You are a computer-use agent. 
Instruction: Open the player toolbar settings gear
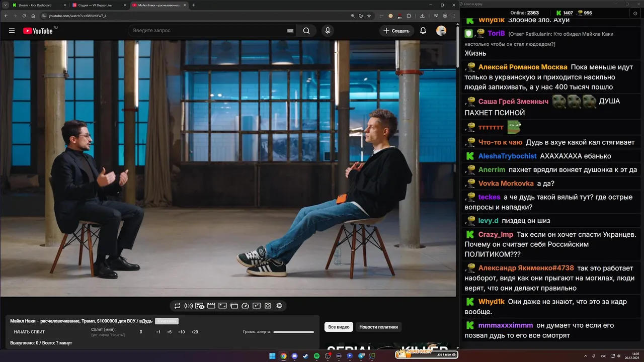(279, 306)
